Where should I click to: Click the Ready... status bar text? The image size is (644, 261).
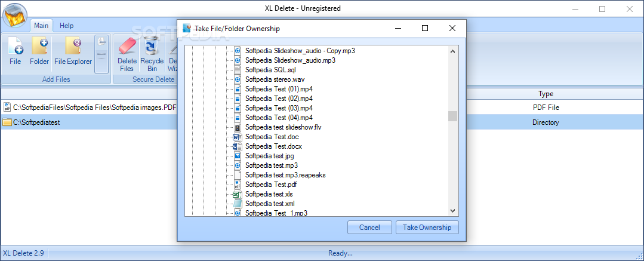340,253
